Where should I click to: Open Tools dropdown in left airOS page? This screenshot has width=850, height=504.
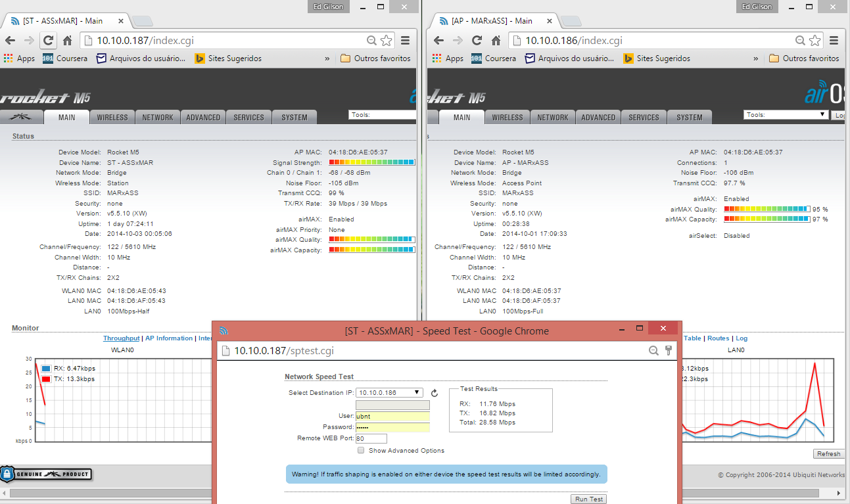pos(382,114)
